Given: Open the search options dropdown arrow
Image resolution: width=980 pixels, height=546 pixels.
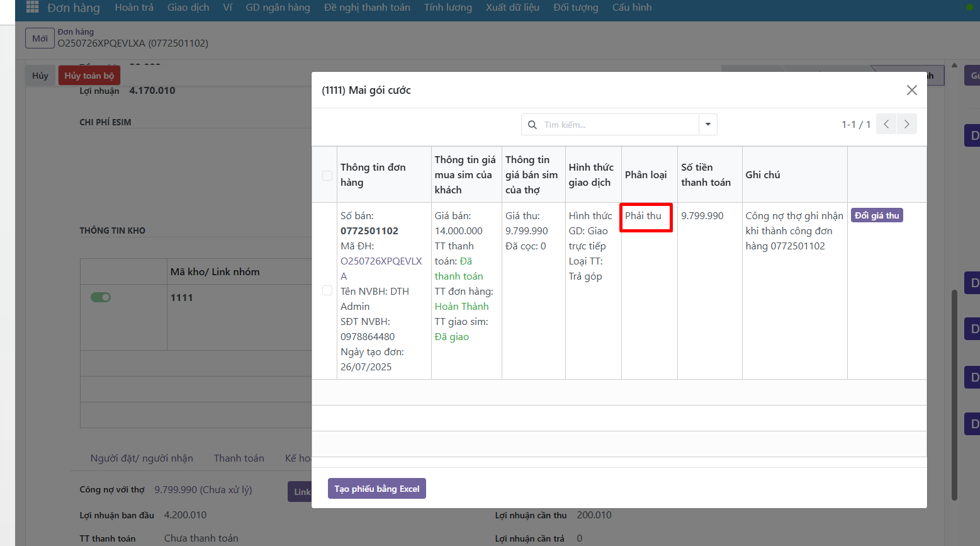Looking at the screenshot, I should (708, 124).
